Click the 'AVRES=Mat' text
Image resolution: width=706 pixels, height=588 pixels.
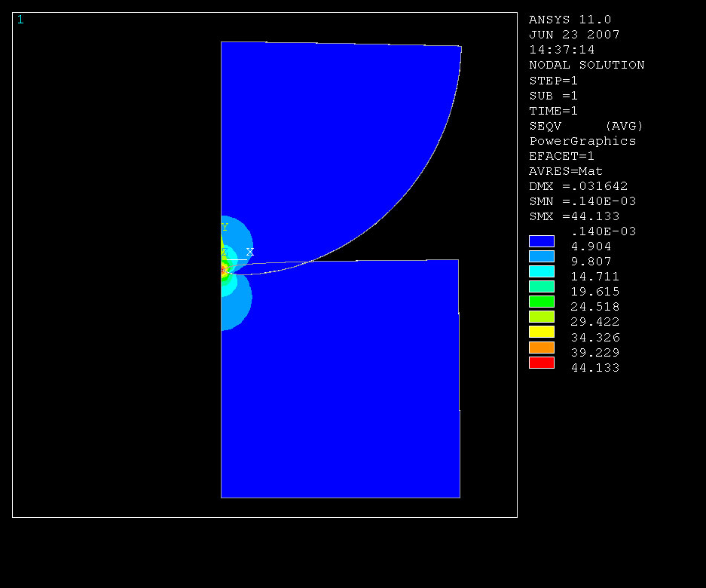[x=566, y=171]
